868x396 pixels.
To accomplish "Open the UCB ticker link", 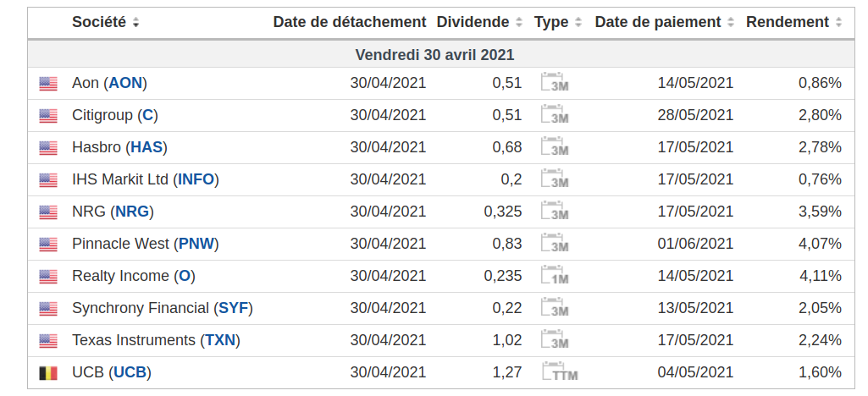I will tap(130, 372).
